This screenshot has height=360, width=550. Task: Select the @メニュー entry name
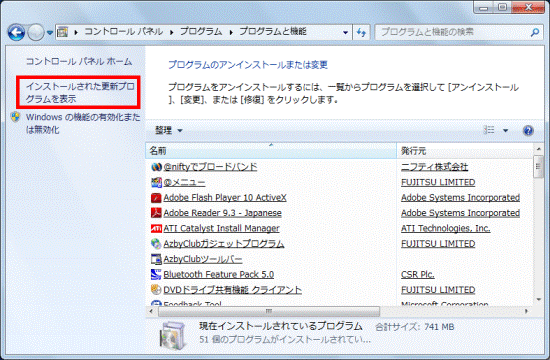click(x=184, y=182)
